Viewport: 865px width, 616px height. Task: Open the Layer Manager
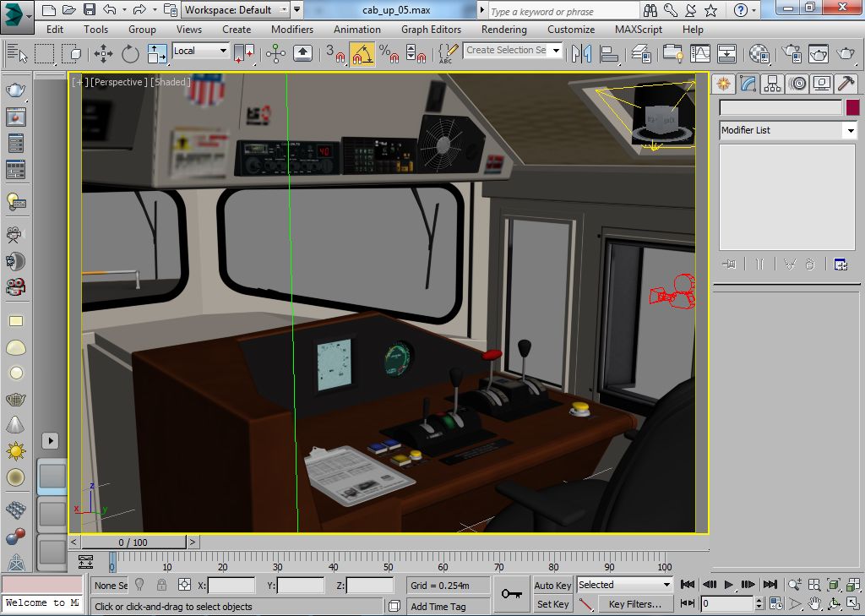(x=641, y=53)
